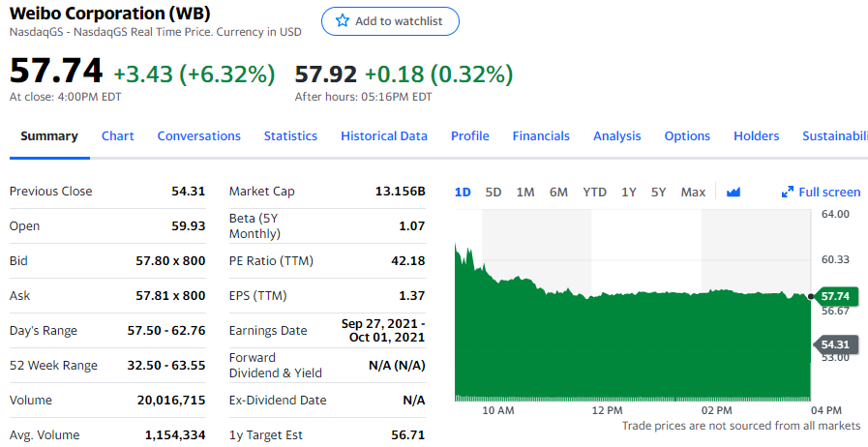Click the Day's Range value 57.50 - 62.76

[166, 330]
